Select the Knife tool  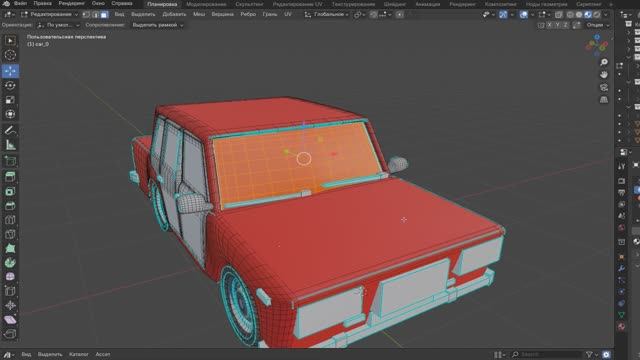click(x=10, y=234)
